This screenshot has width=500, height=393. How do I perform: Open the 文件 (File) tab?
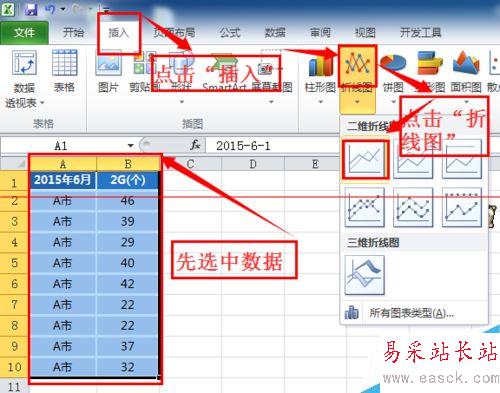coord(24,33)
